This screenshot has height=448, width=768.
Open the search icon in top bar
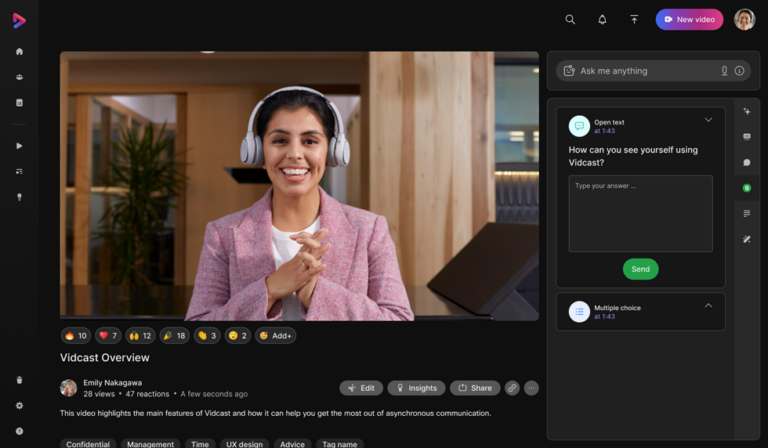(x=570, y=19)
